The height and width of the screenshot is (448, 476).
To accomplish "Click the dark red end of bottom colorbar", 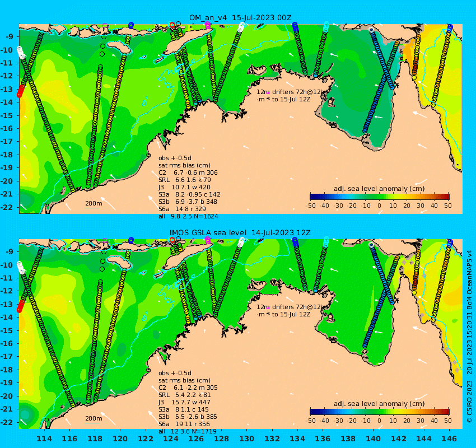I will (x=446, y=412).
